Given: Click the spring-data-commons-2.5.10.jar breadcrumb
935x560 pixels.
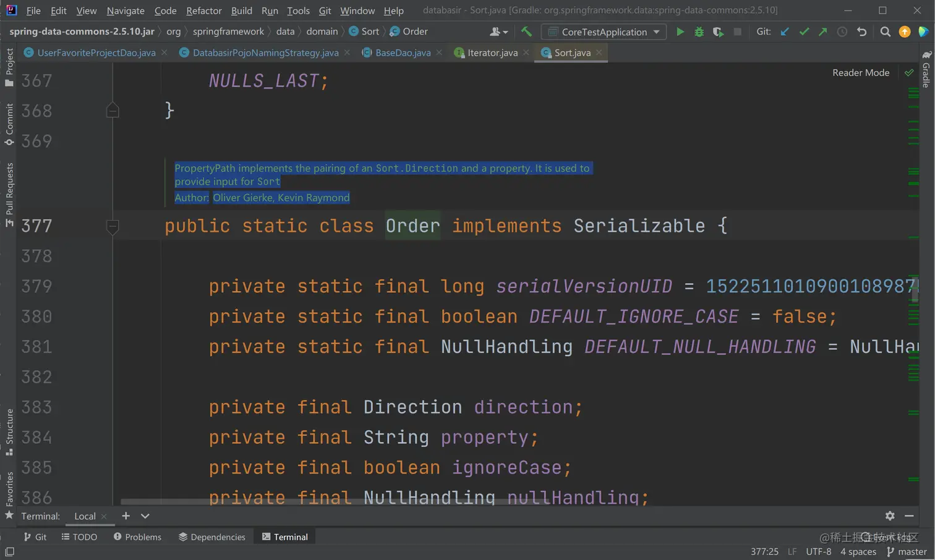Looking at the screenshot, I should point(82,32).
